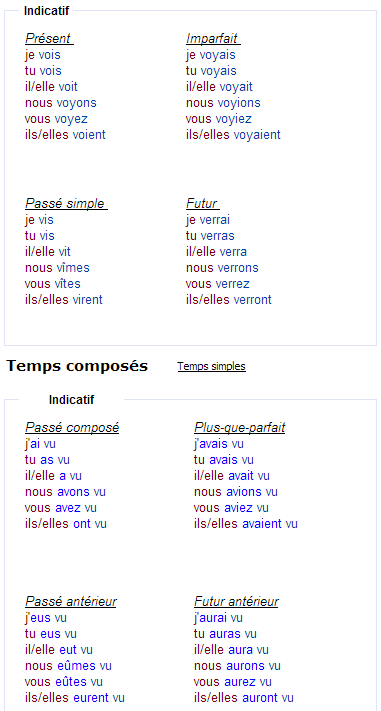Click the Futur tense heading
381x711 pixels.
tap(203, 204)
